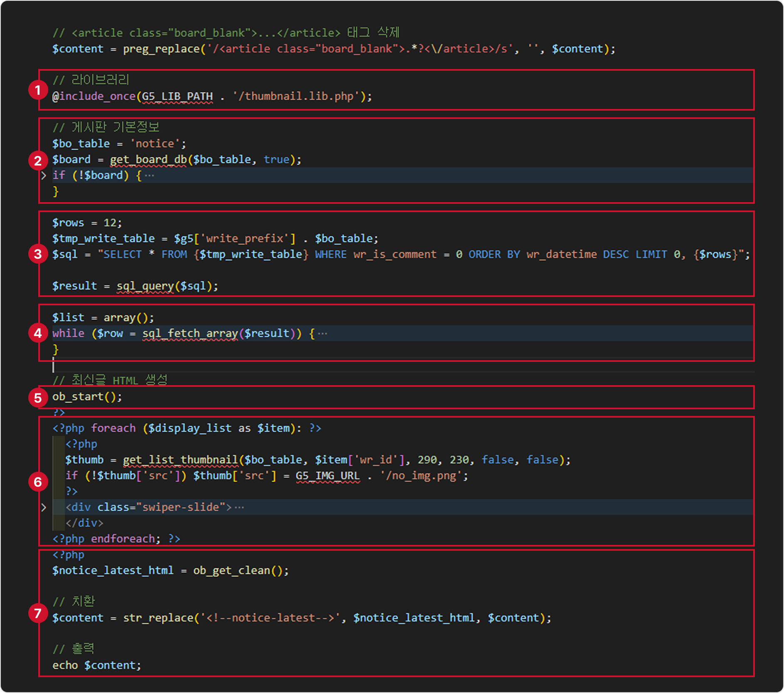Unfold the ellipsis after the swiper-slide div tag
The width and height of the screenshot is (784, 693).
click(x=239, y=507)
